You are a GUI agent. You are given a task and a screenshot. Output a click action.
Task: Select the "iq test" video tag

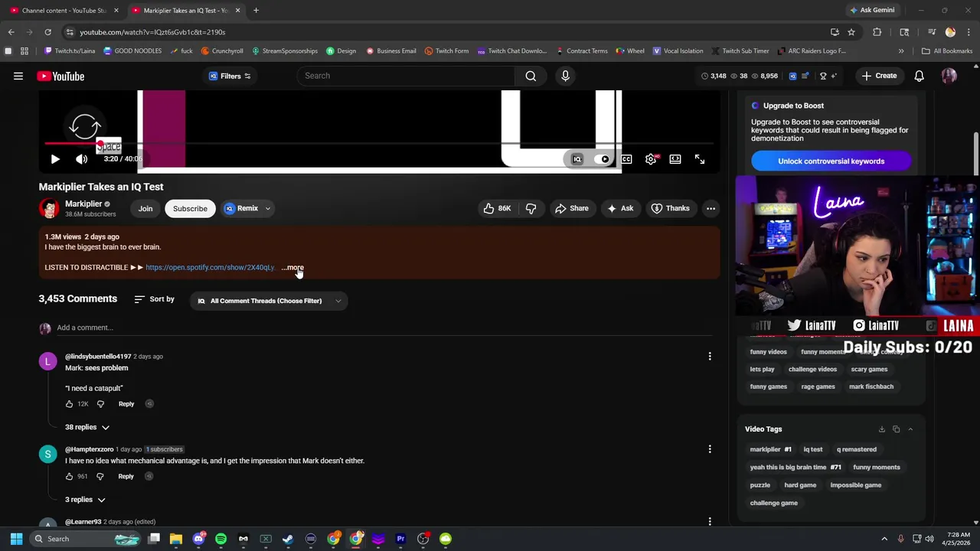pyautogui.click(x=813, y=449)
